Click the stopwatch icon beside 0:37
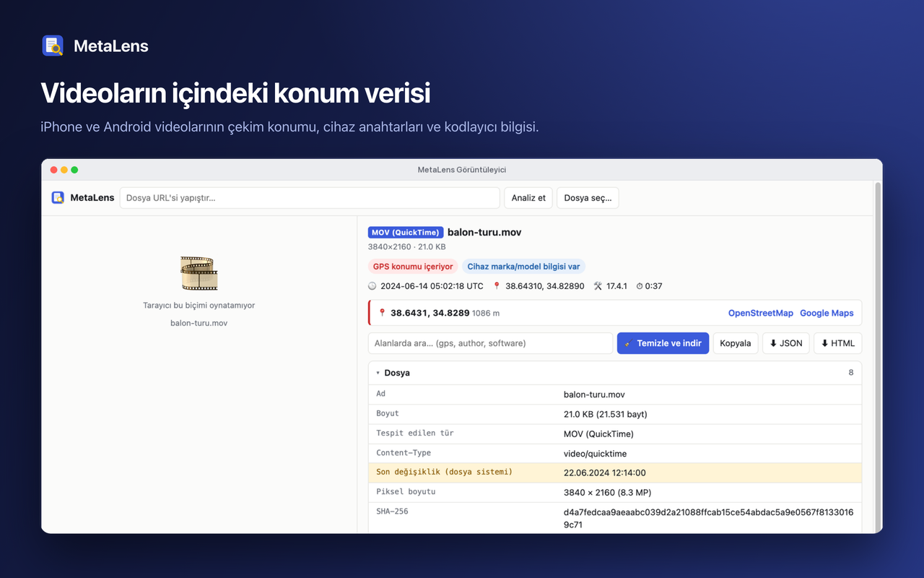This screenshot has width=924, height=578. click(640, 286)
